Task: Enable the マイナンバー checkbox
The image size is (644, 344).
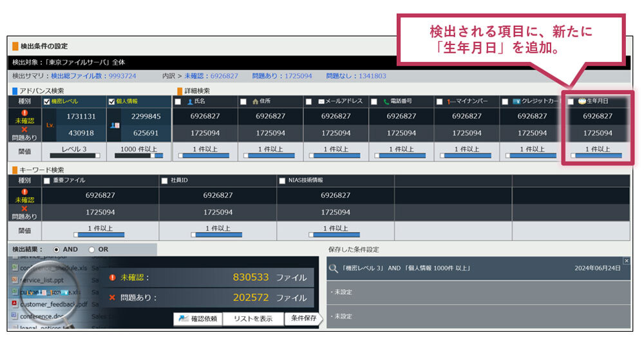Action: 439,102
